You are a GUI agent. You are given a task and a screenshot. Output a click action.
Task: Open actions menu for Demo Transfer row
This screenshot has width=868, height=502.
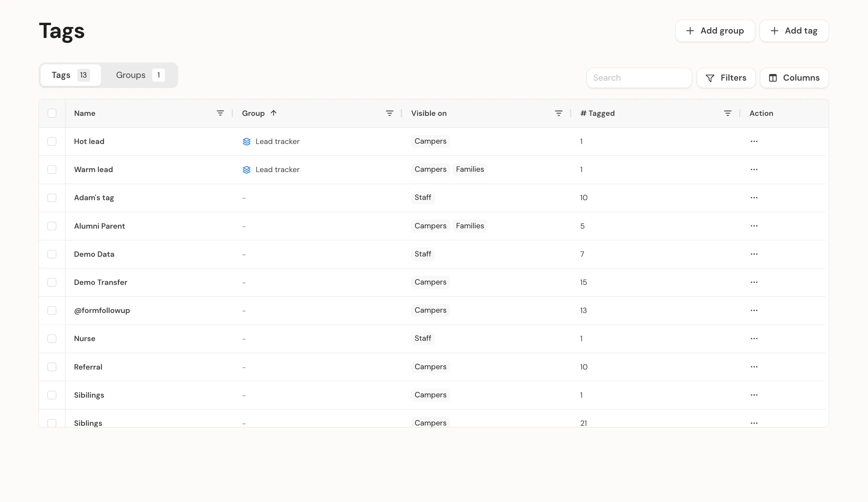tap(753, 282)
